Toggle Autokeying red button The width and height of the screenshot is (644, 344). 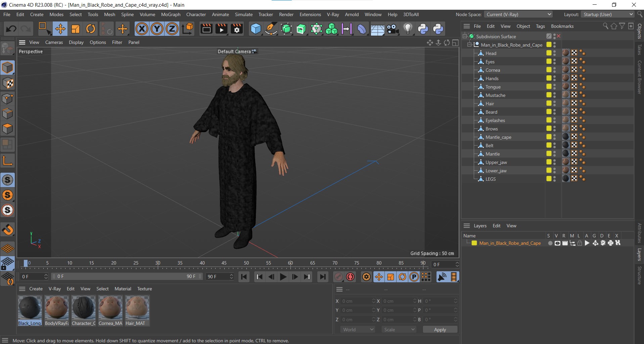(350, 277)
